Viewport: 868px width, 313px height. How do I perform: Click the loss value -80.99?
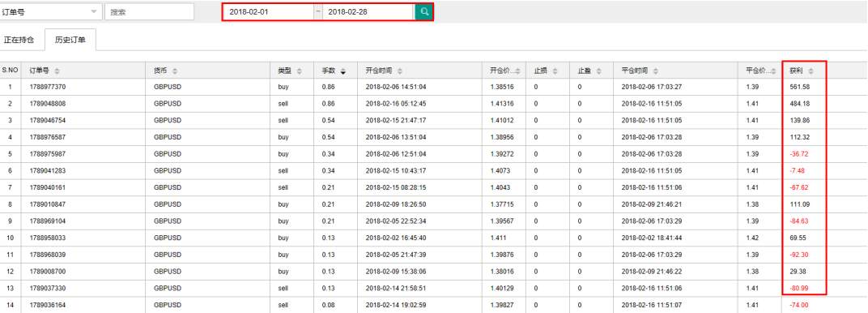point(799,288)
